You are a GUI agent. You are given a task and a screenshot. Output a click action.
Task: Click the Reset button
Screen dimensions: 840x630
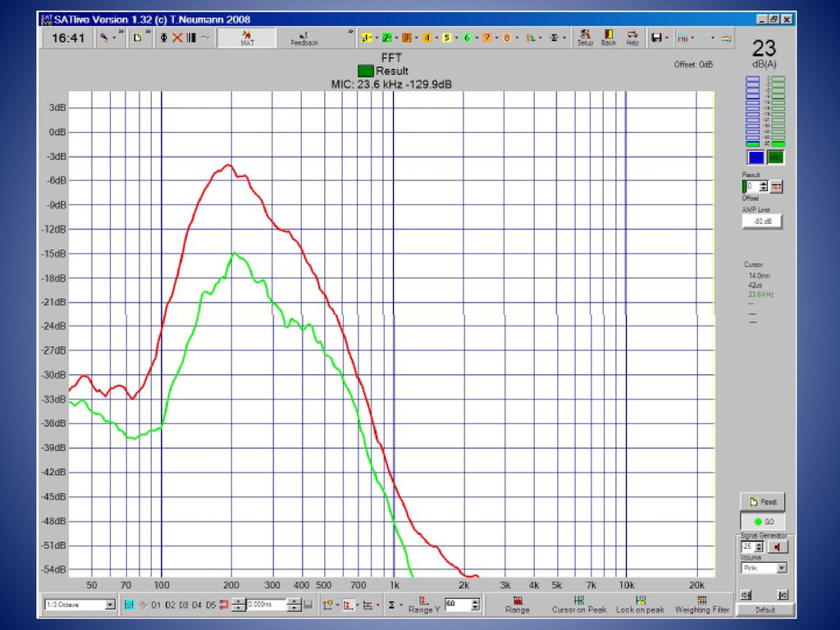pyautogui.click(x=763, y=502)
